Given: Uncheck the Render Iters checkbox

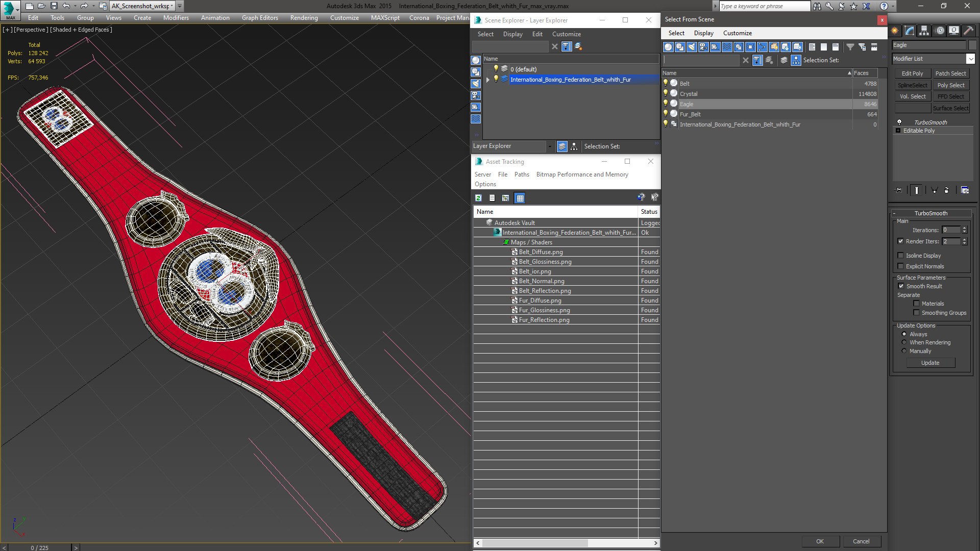Looking at the screenshot, I should (900, 241).
